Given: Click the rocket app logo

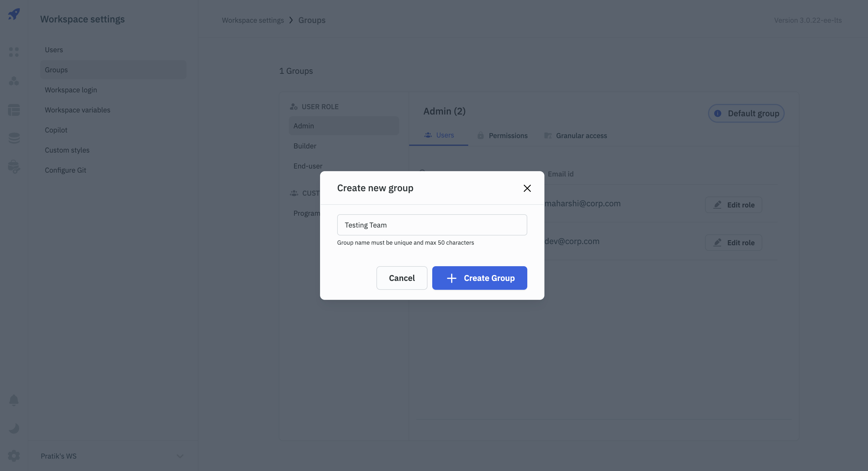Looking at the screenshot, I should pyautogui.click(x=14, y=14).
